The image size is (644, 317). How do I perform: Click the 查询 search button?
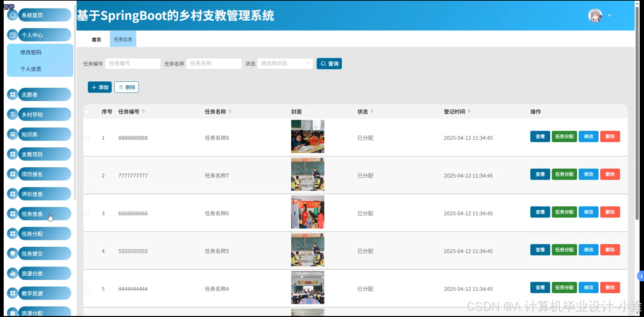click(x=329, y=64)
